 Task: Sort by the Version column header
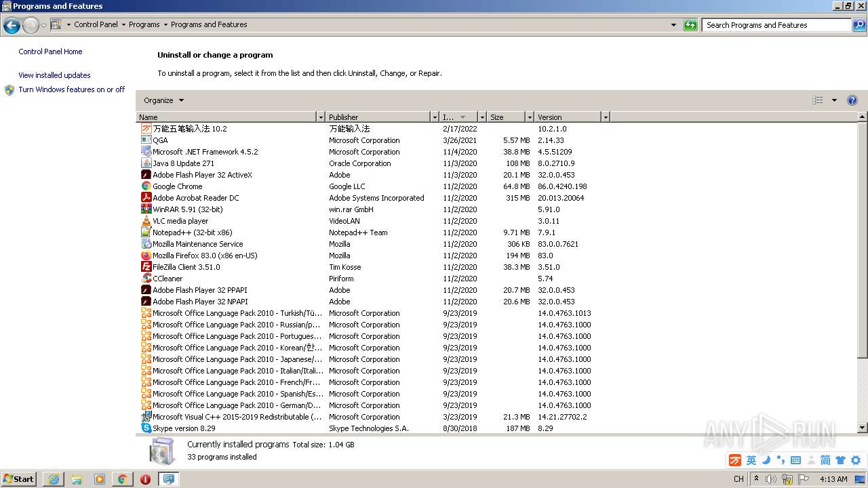pyautogui.click(x=568, y=117)
